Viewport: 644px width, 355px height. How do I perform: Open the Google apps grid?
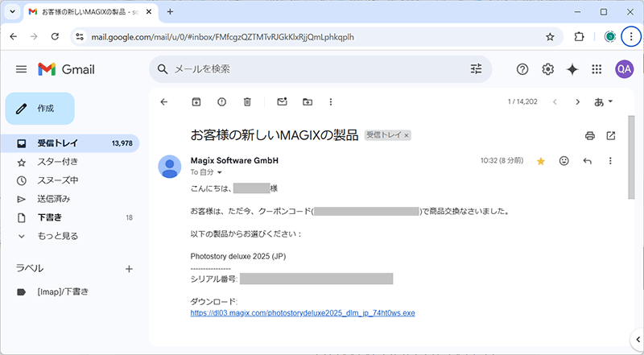597,69
